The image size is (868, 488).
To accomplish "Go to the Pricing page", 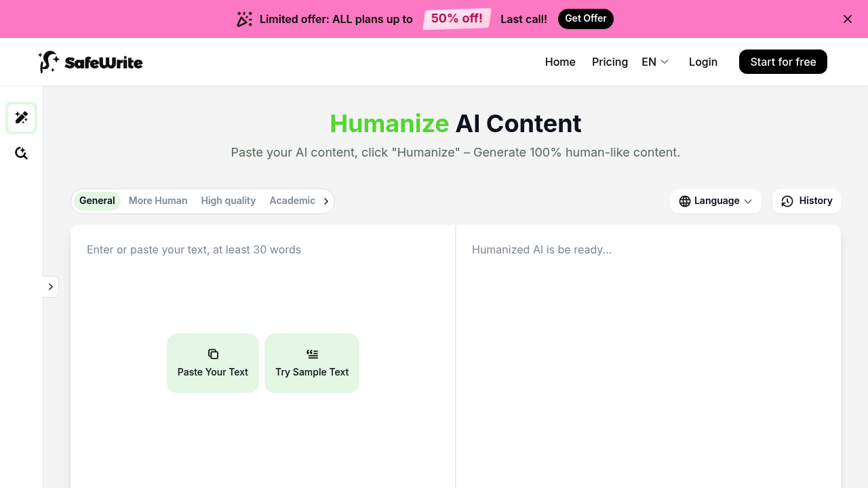I will pos(609,62).
